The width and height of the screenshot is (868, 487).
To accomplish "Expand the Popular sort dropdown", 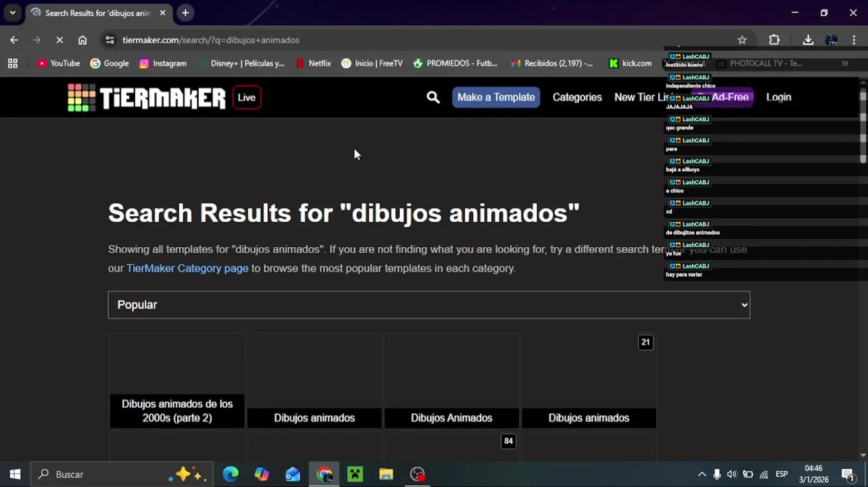I will 429,305.
